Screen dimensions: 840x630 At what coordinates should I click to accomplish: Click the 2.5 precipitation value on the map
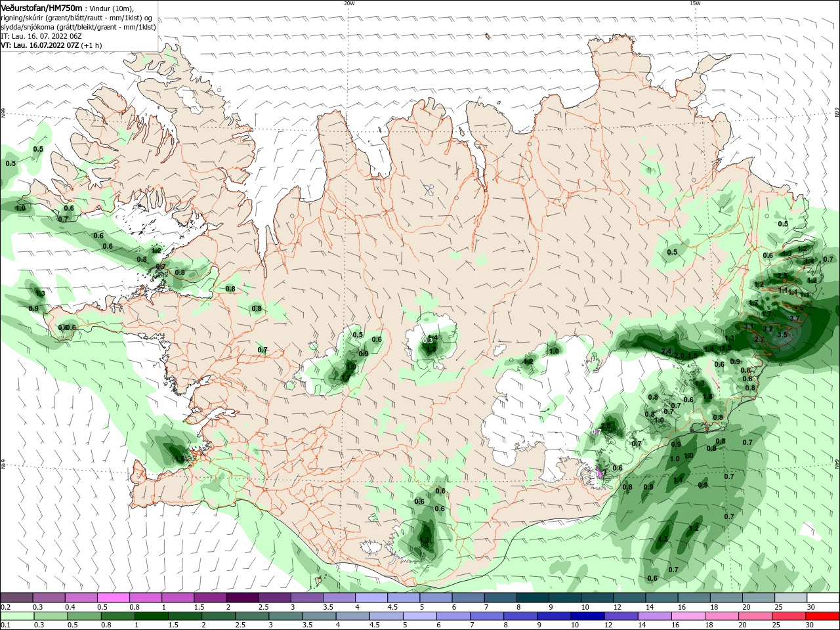click(x=782, y=276)
